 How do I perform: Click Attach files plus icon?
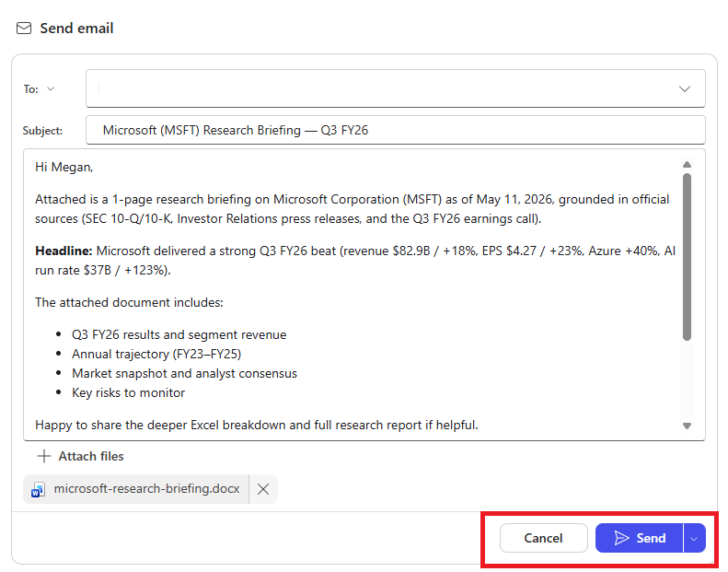click(44, 456)
